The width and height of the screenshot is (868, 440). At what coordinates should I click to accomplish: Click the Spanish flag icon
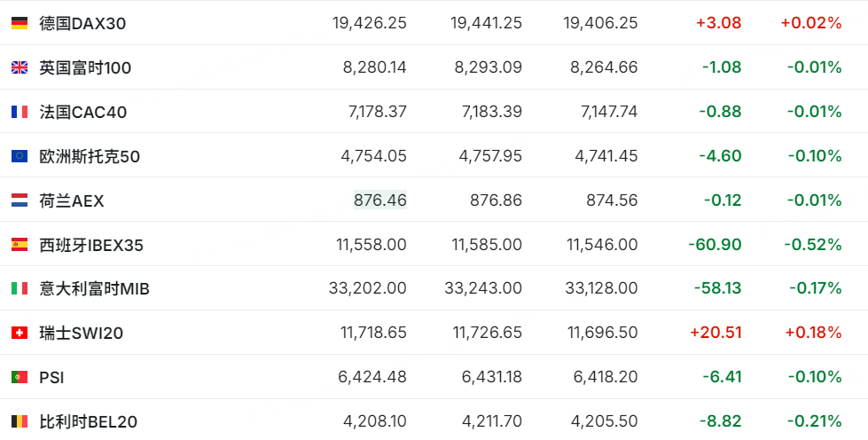20,244
